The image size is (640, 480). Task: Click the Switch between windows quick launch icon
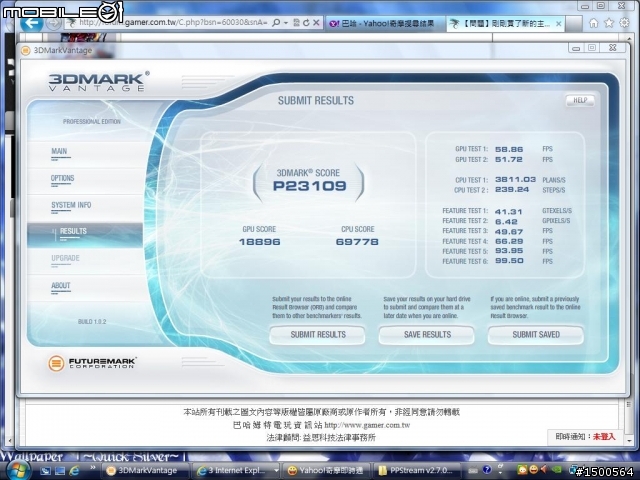point(60,471)
